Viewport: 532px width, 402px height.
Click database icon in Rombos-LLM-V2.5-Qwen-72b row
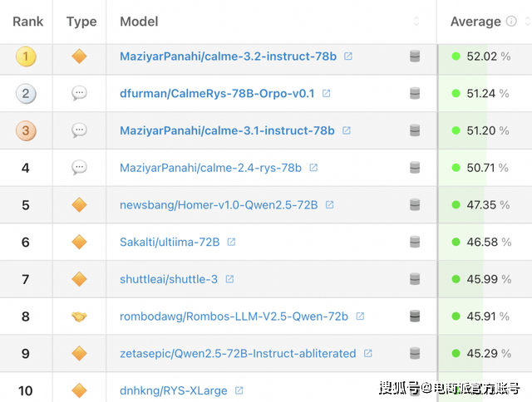click(415, 316)
